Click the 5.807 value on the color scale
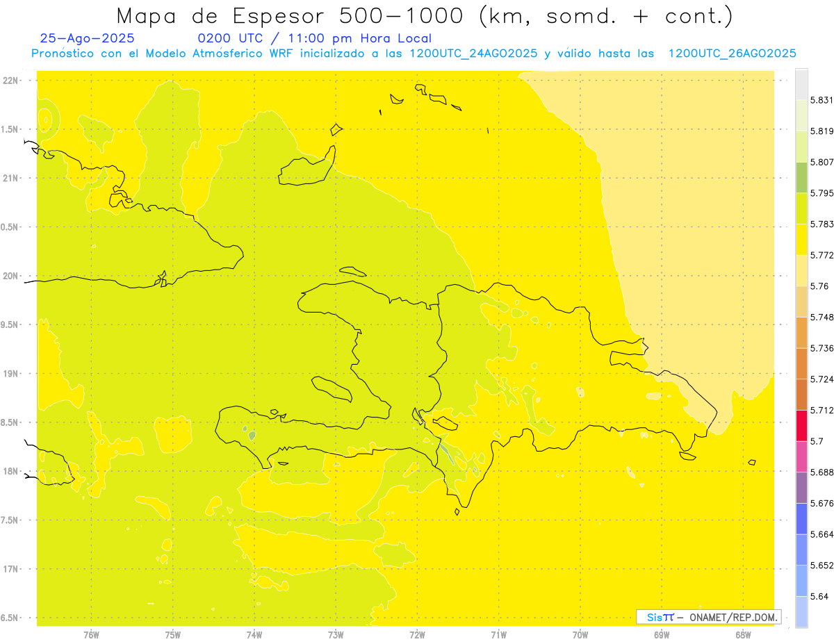834x644 pixels. (821, 163)
